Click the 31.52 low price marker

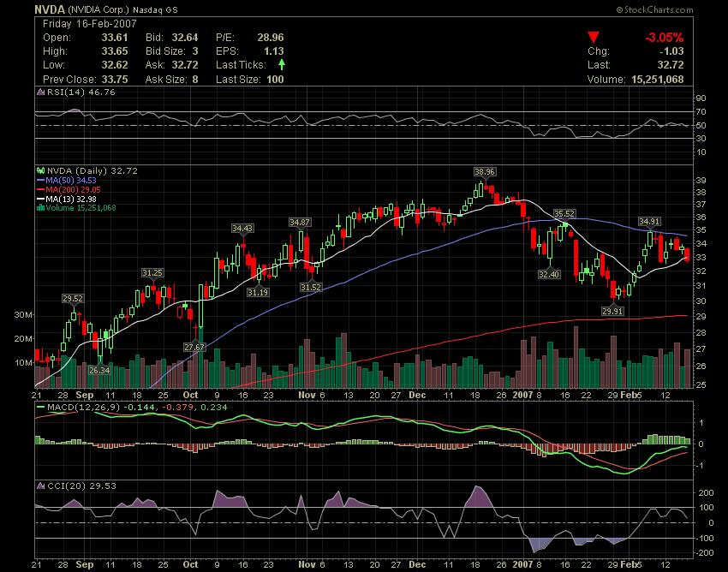pyautogui.click(x=311, y=288)
